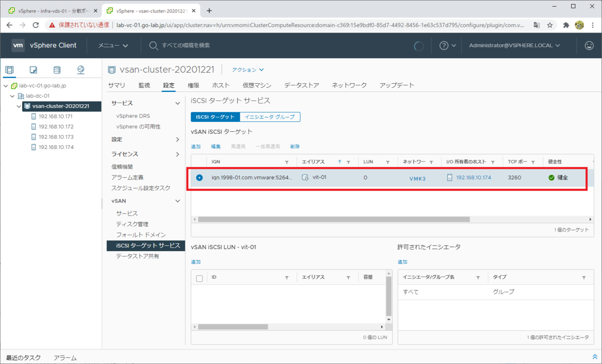Filter the ID column in LUN table
This screenshot has height=364, width=602.
(x=287, y=277)
